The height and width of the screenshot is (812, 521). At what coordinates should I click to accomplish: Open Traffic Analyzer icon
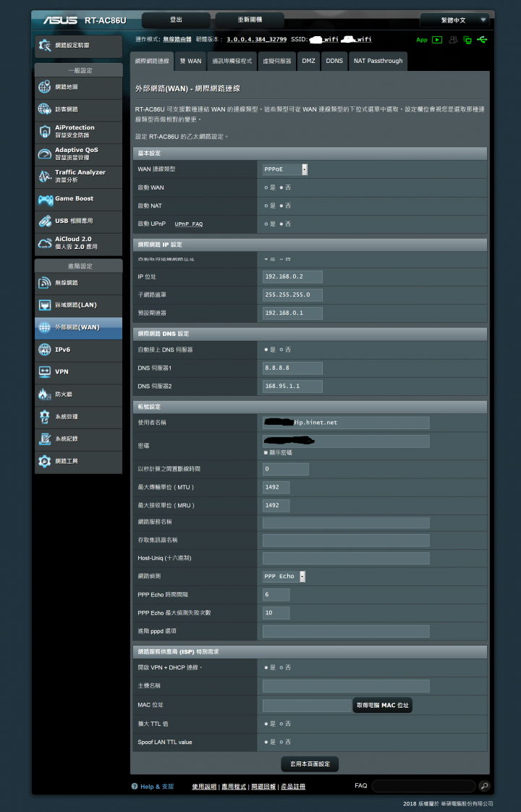point(45,176)
